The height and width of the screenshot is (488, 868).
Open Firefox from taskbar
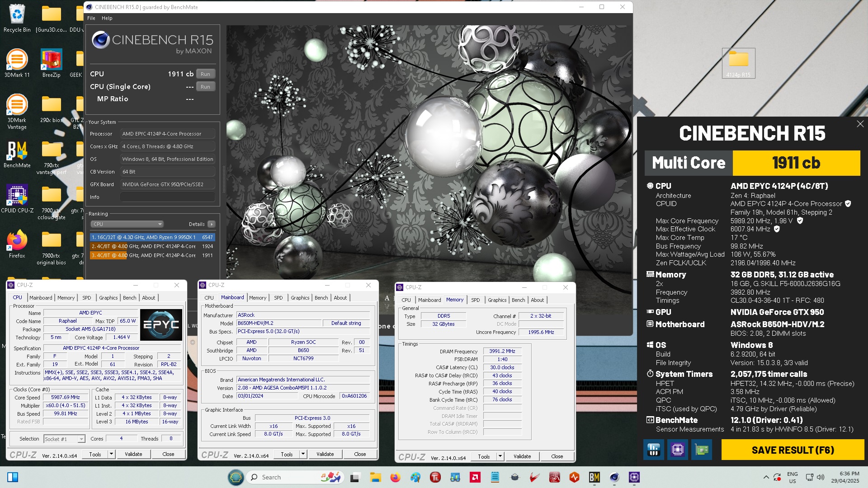395,477
